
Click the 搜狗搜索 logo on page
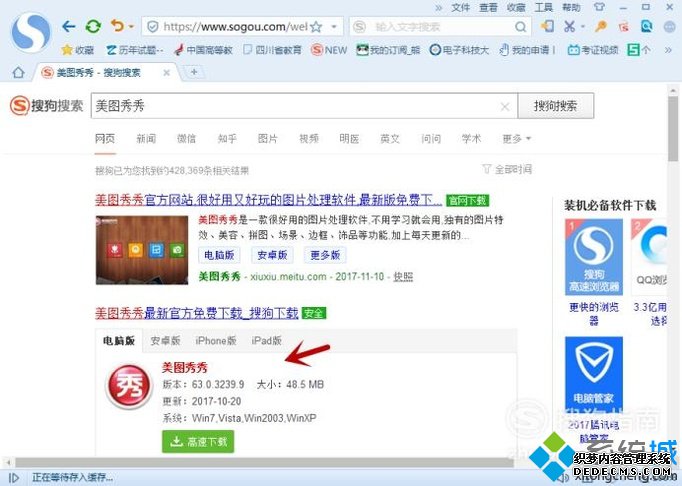[x=46, y=106]
